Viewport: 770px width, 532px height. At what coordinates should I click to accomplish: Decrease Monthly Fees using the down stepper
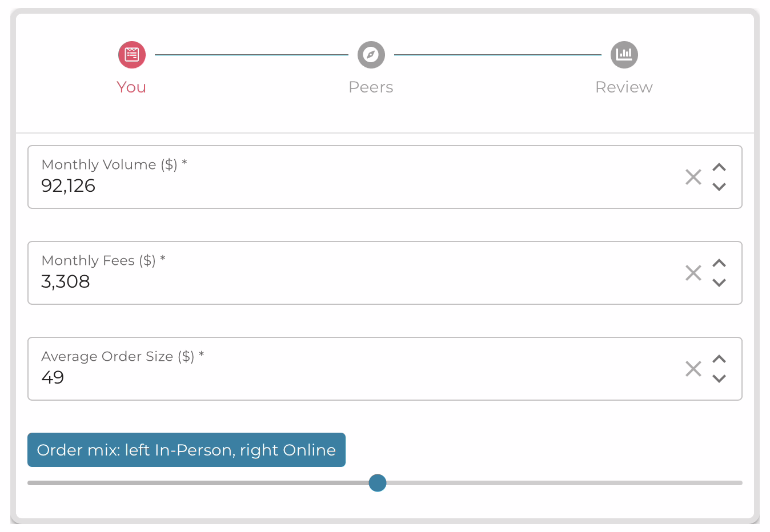719,282
